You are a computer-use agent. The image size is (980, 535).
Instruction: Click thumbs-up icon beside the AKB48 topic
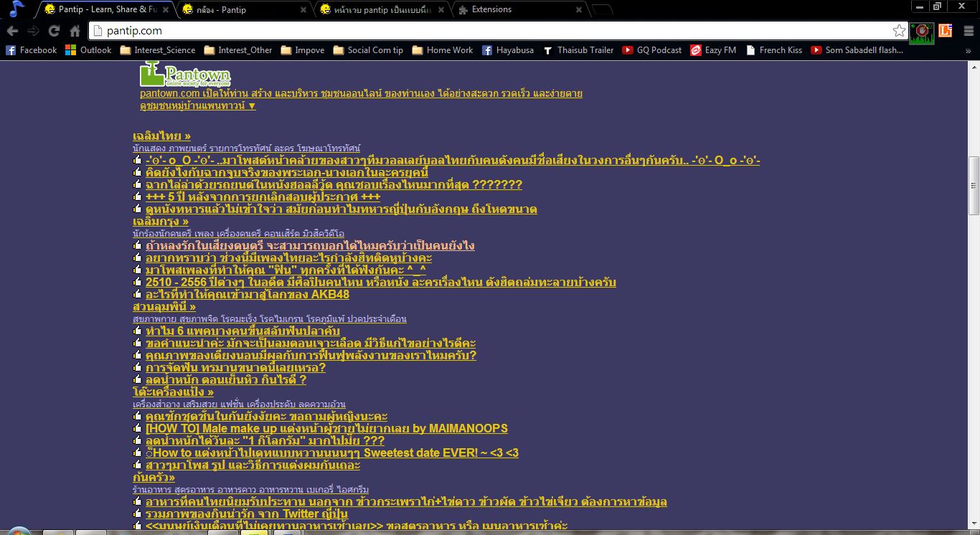click(x=138, y=294)
